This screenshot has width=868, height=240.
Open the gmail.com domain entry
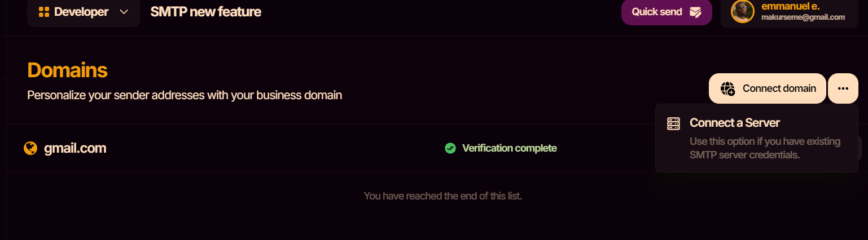click(75, 148)
